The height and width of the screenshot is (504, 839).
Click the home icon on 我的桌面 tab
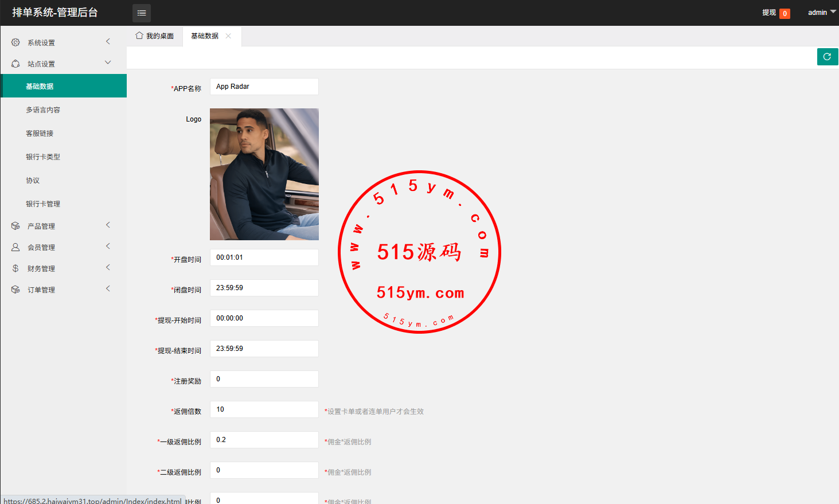click(x=139, y=36)
